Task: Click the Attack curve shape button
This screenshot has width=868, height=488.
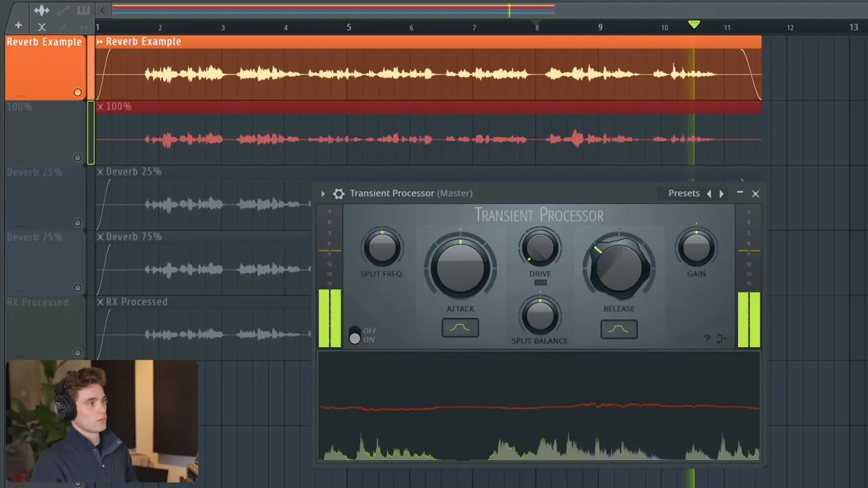Action: coord(460,328)
